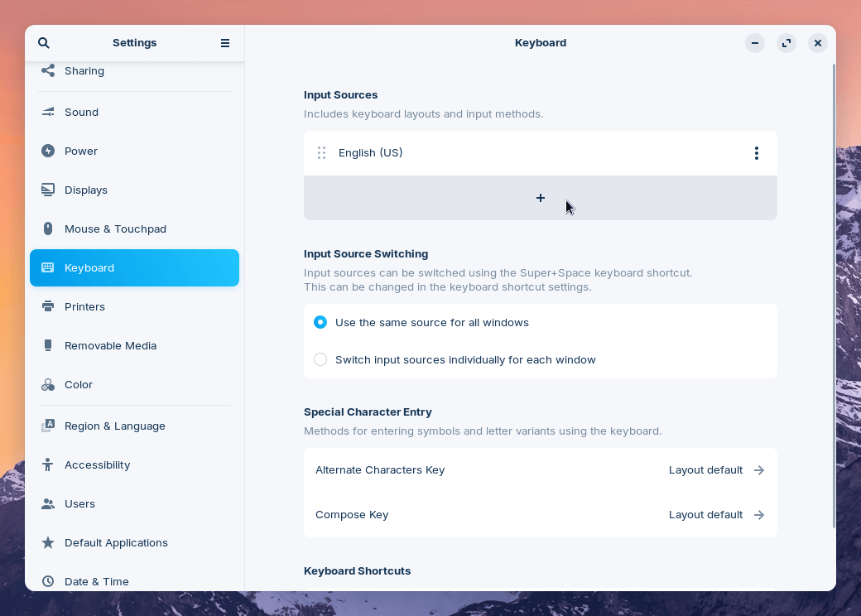Open the Sound settings icon
The width and height of the screenshot is (861, 616).
coord(47,112)
